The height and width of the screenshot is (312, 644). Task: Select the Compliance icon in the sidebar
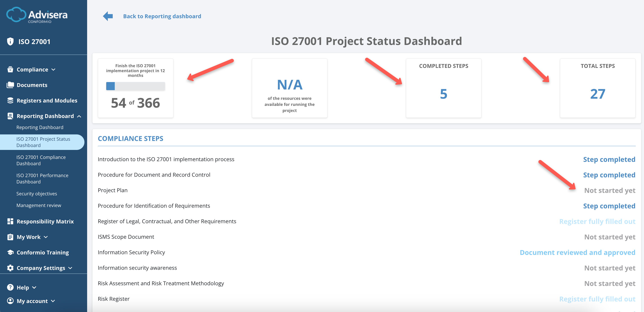point(10,69)
